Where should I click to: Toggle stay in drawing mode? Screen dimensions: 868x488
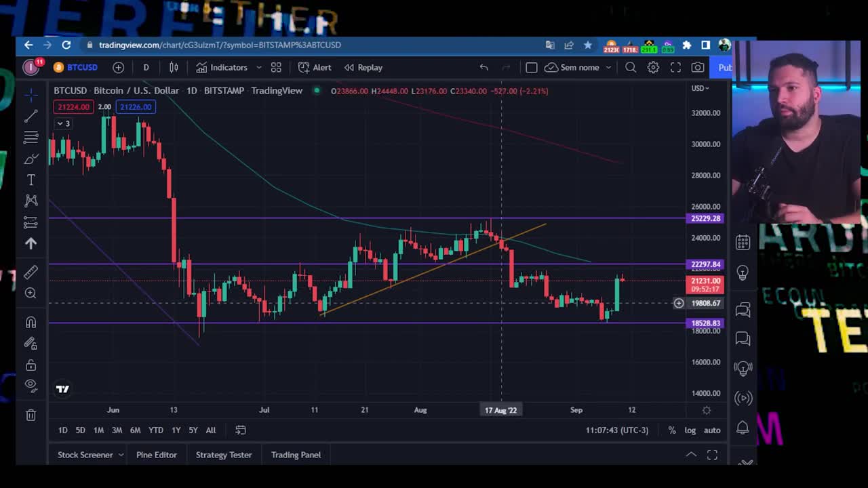click(31, 344)
